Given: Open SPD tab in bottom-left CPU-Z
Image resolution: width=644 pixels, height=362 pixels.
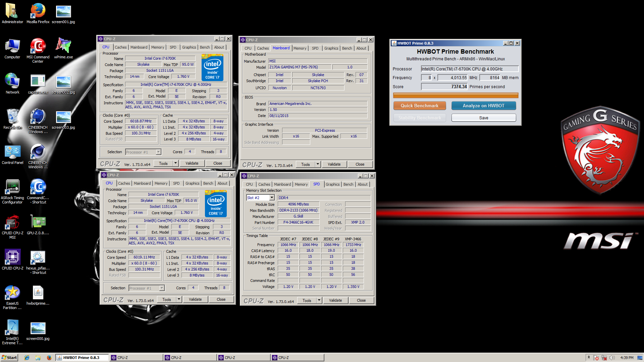Looking at the screenshot, I should (176, 183).
